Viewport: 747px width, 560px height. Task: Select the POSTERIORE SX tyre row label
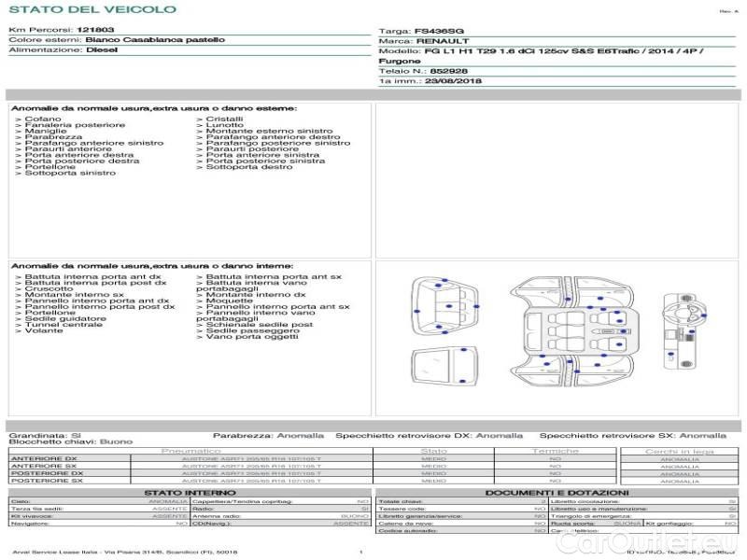pos(45,481)
